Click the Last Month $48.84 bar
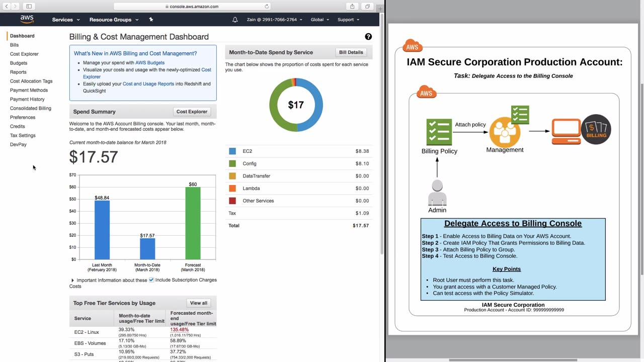This screenshot has height=362, width=644. pos(102,230)
